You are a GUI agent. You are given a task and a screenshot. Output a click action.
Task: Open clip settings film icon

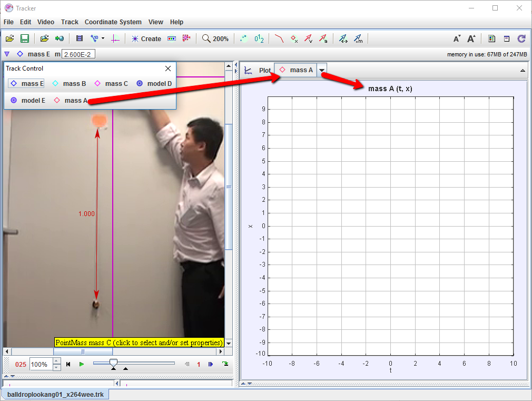(80, 38)
